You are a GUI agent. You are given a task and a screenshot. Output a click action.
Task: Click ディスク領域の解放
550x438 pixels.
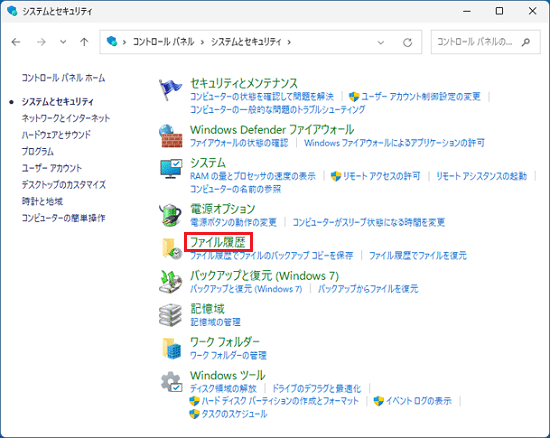point(223,389)
